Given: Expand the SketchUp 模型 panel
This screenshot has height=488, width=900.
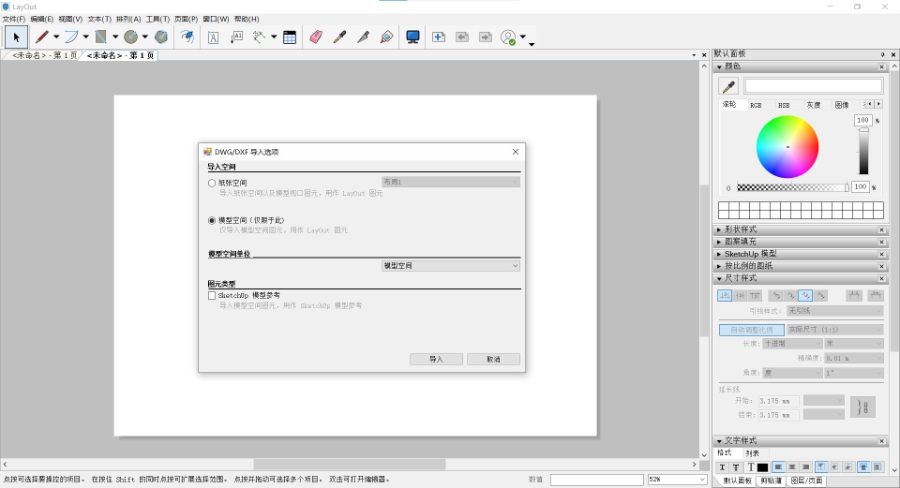Looking at the screenshot, I should (x=719, y=254).
